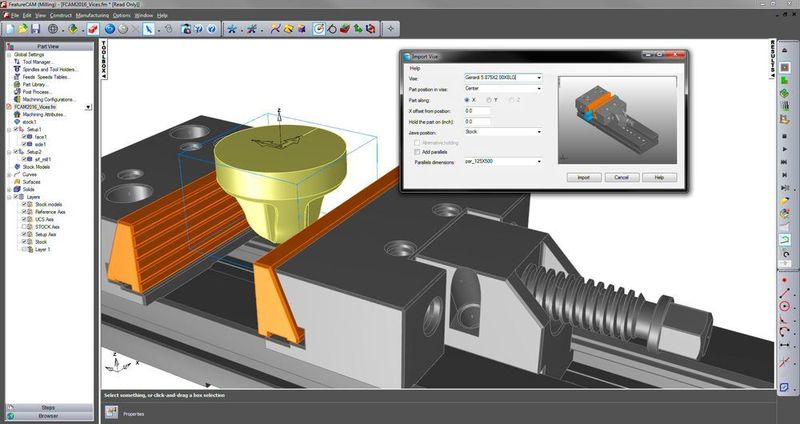
Task: Switch to the Browser panel tab
Action: (48, 415)
